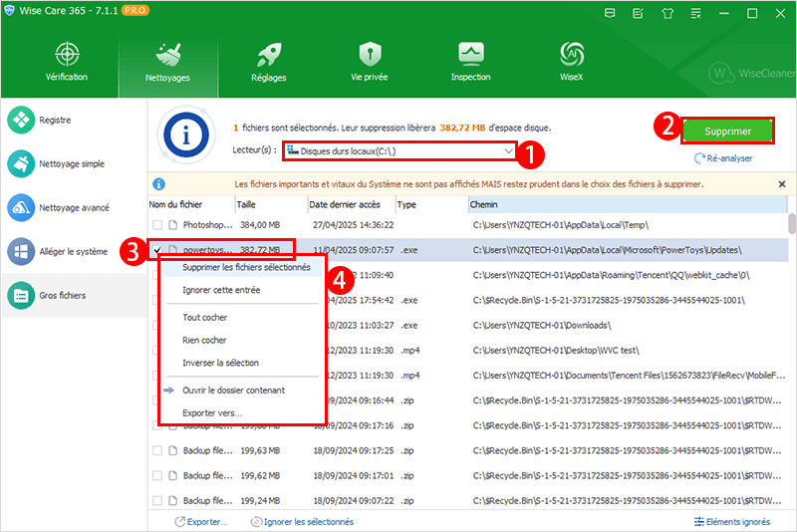The width and height of the screenshot is (797, 532).
Task: Click path ending in PowerToys\Updates\
Action: tap(607, 250)
